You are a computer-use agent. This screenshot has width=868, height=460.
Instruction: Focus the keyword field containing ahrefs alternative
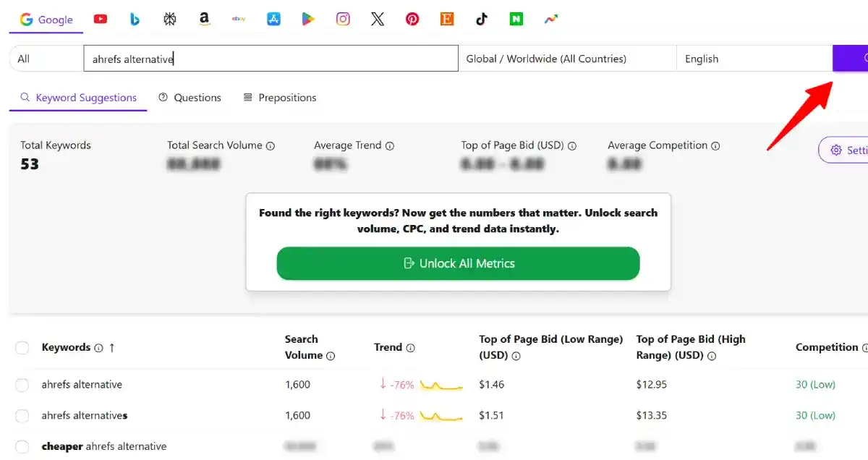coord(271,59)
